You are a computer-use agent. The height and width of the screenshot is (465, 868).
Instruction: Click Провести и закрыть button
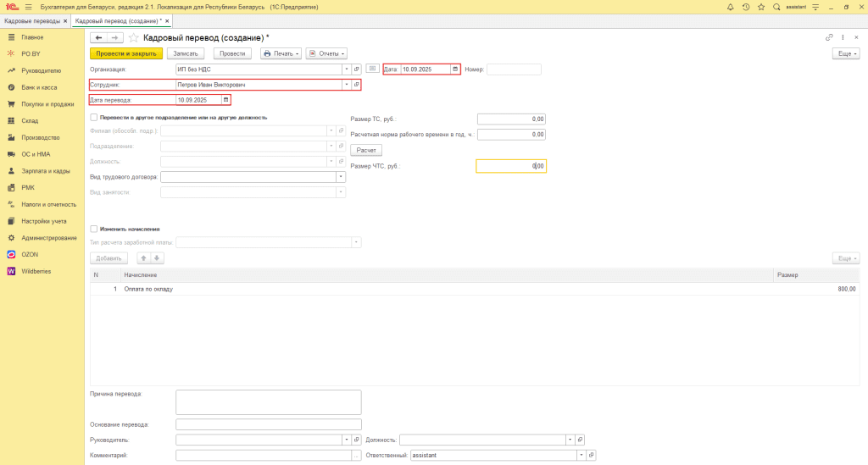tap(126, 53)
